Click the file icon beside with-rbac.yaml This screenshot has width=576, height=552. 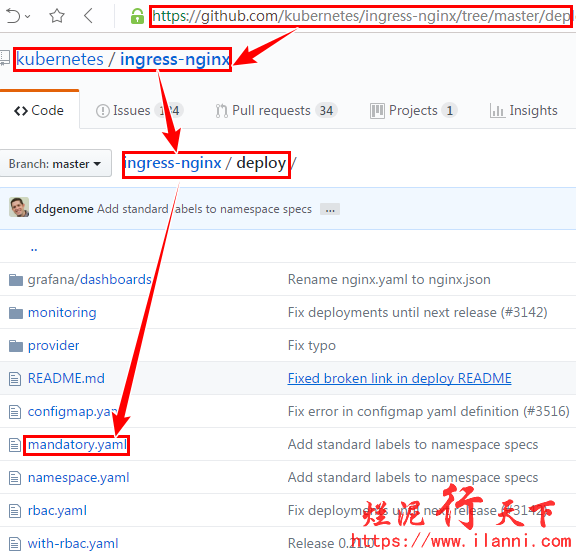[x=15, y=544]
